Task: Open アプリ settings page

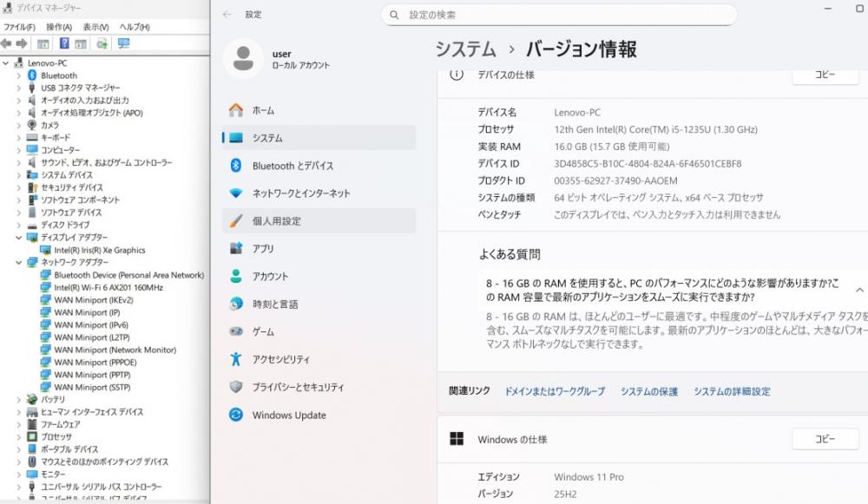Action: (319, 248)
